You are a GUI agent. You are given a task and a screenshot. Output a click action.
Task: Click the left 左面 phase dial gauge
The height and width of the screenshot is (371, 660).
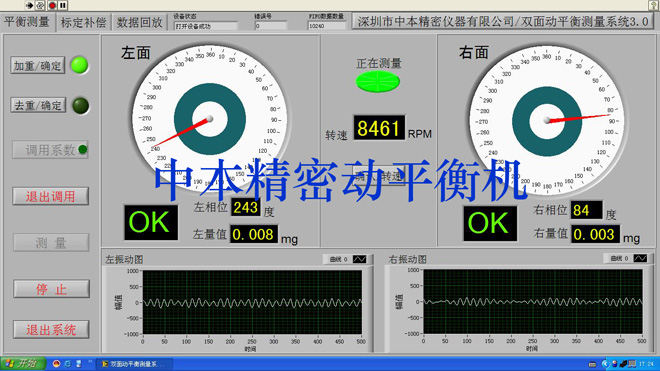210,119
